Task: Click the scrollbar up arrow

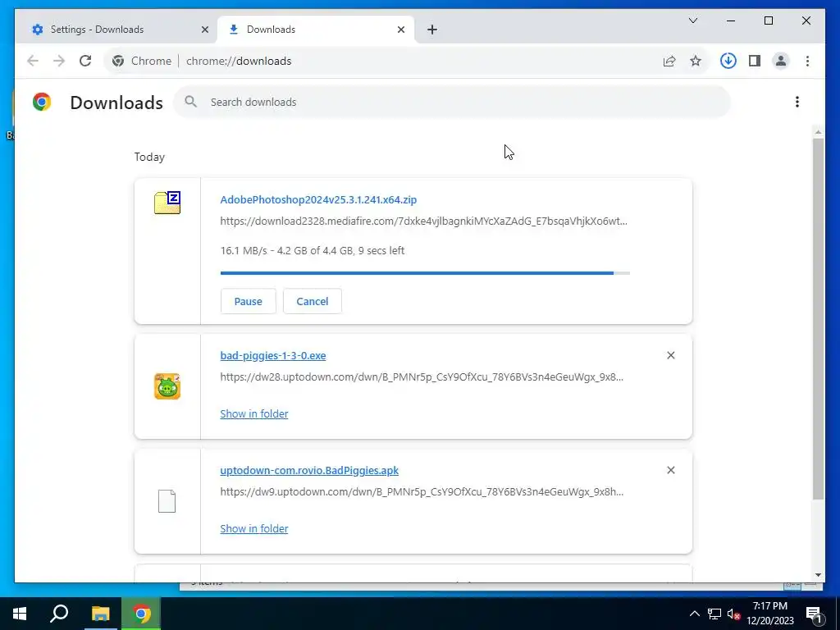Action: coord(818,131)
